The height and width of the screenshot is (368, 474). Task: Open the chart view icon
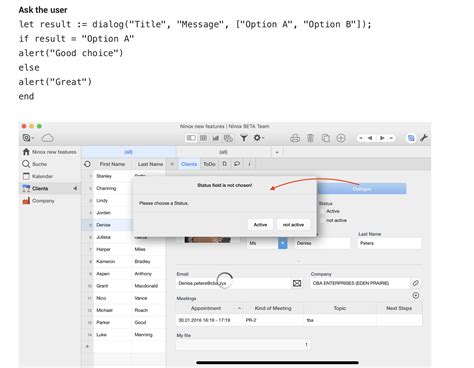[215, 138]
